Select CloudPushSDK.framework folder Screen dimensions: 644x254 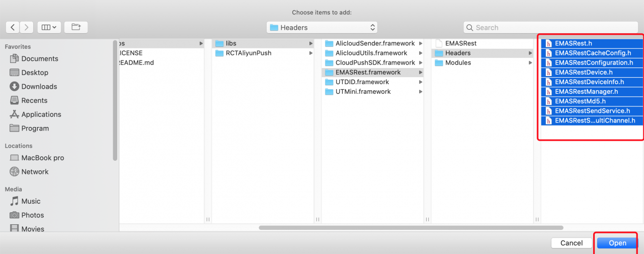tap(373, 62)
